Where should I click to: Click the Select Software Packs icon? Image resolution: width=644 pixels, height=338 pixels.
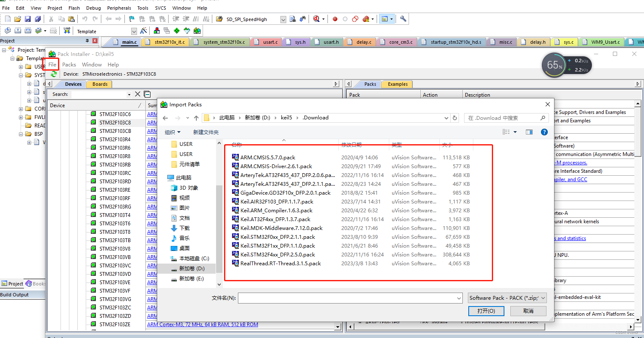point(187,31)
